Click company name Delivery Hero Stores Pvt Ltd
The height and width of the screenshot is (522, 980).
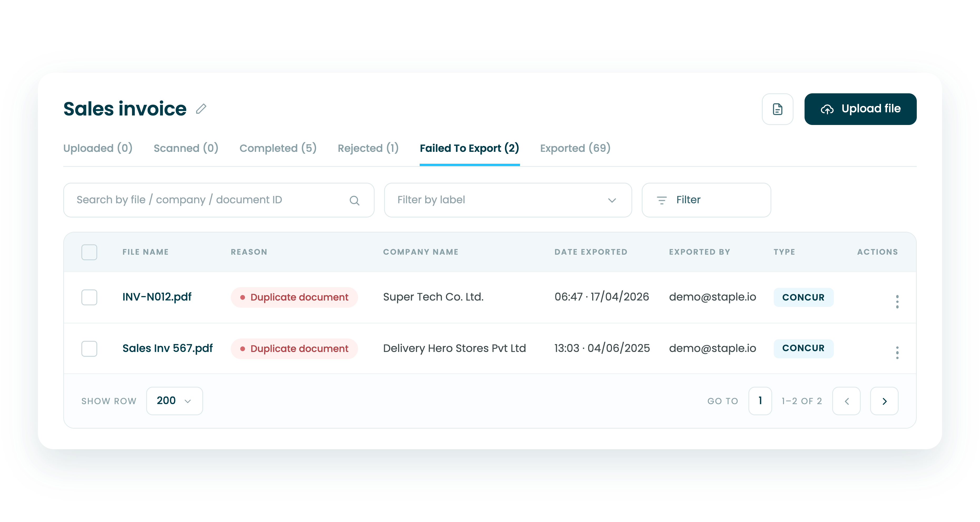pyautogui.click(x=454, y=348)
